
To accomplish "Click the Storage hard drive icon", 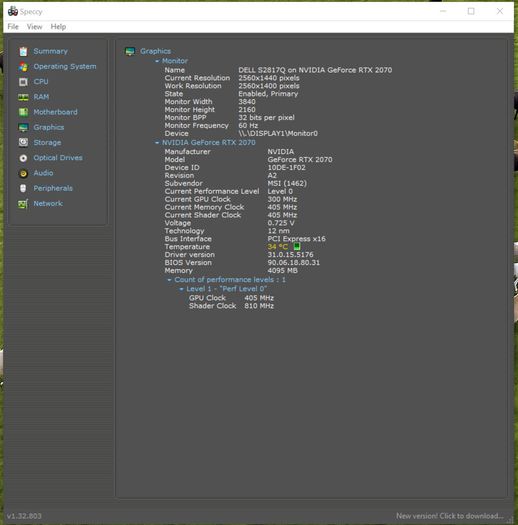I will coord(23,143).
